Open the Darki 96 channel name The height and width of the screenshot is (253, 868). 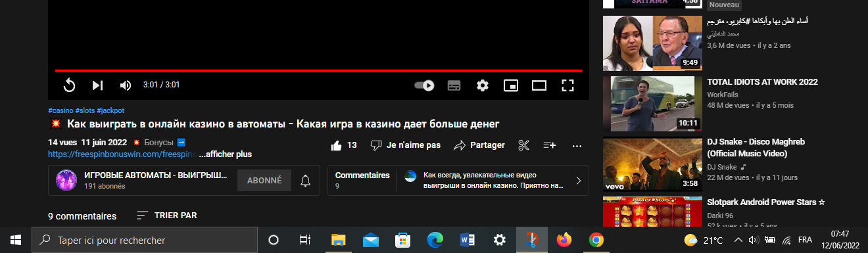719,216
